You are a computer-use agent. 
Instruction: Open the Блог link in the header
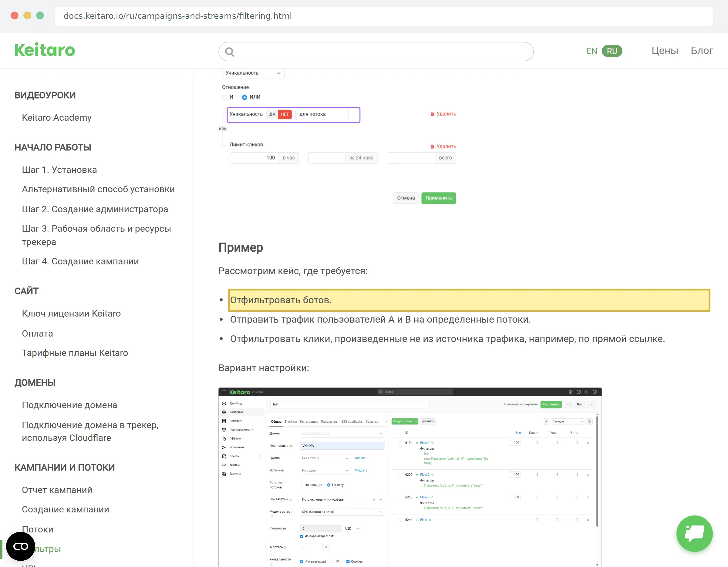pyautogui.click(x=702, y=51)
